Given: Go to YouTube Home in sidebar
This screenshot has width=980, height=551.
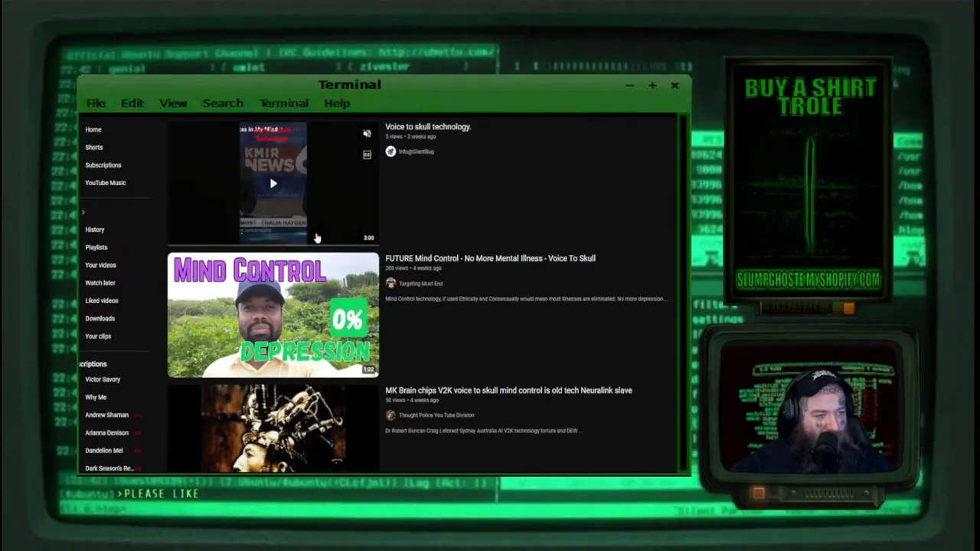Looking at the screenshot, I should [93, 130].
